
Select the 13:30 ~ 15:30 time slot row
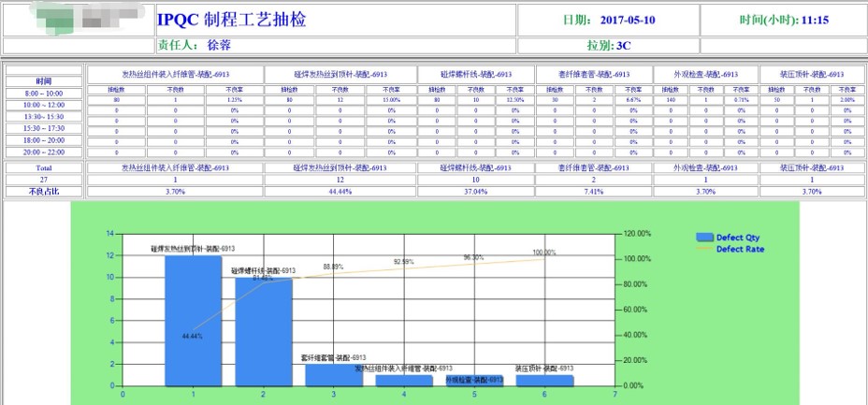click(x=44, y=117)
